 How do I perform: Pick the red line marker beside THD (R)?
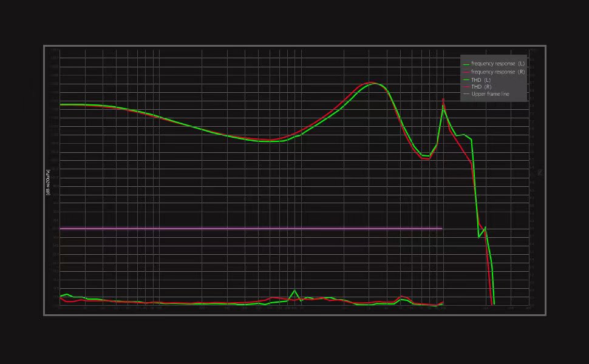(466, 87)
